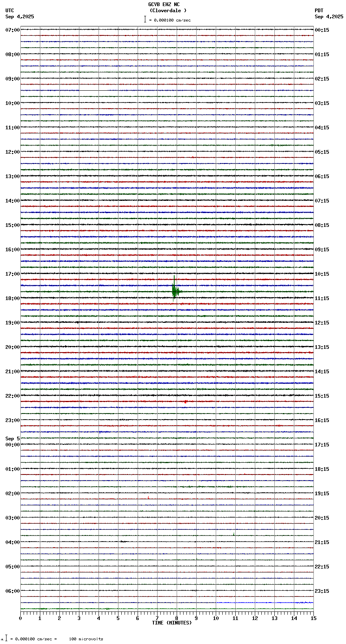This screenshot has width=346, height=644.
Task: Click the large green seismic event burst
Action: click(175, 289)
